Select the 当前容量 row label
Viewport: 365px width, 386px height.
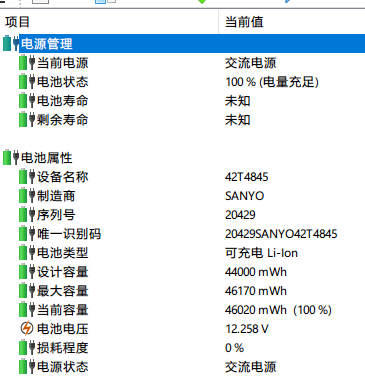pyautogui.click(x=63, y=310)
